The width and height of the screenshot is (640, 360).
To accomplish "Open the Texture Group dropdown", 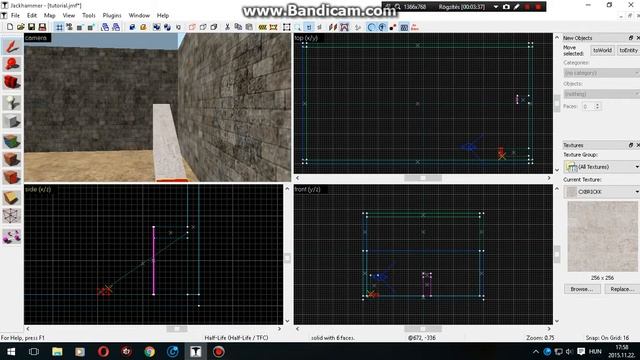I will point(602,167).
